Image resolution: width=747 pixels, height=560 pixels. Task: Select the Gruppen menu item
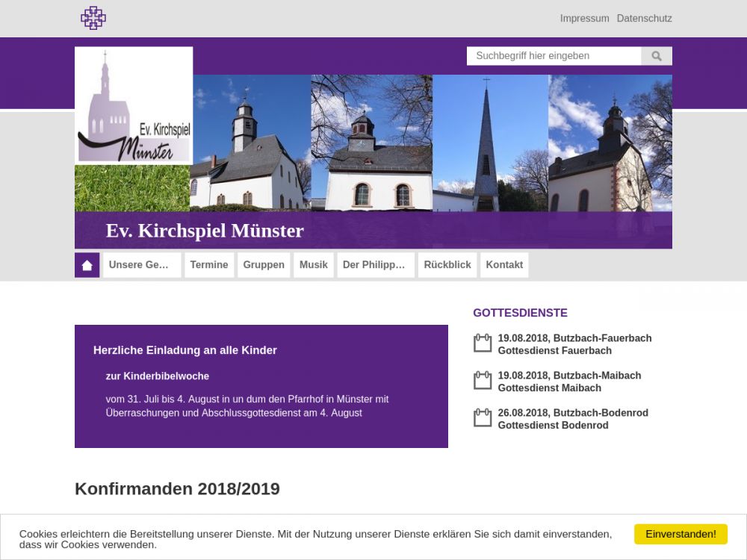(264, 265)
